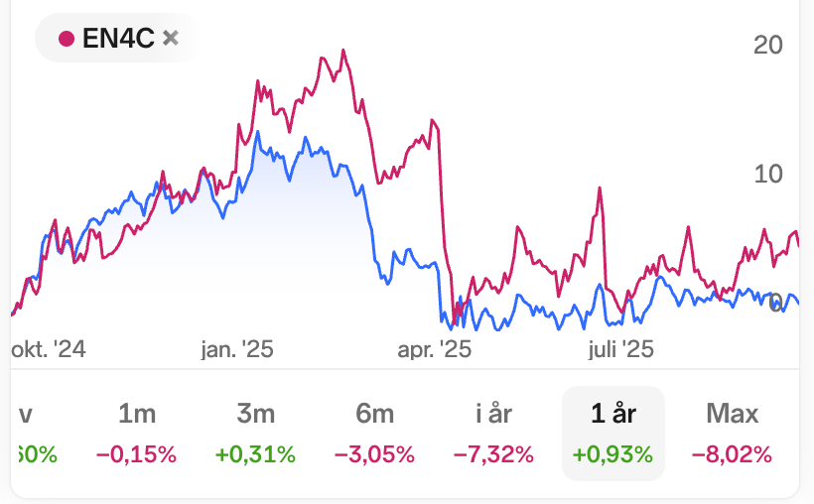
Task: Click the 10 value on the y-axis
Action: [768, 174]
